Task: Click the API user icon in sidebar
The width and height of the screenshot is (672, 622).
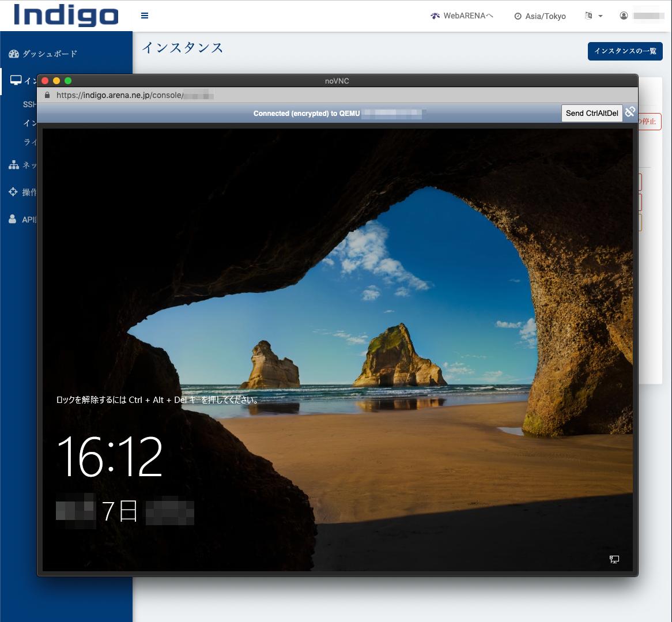Action: (x=13, y=219)
